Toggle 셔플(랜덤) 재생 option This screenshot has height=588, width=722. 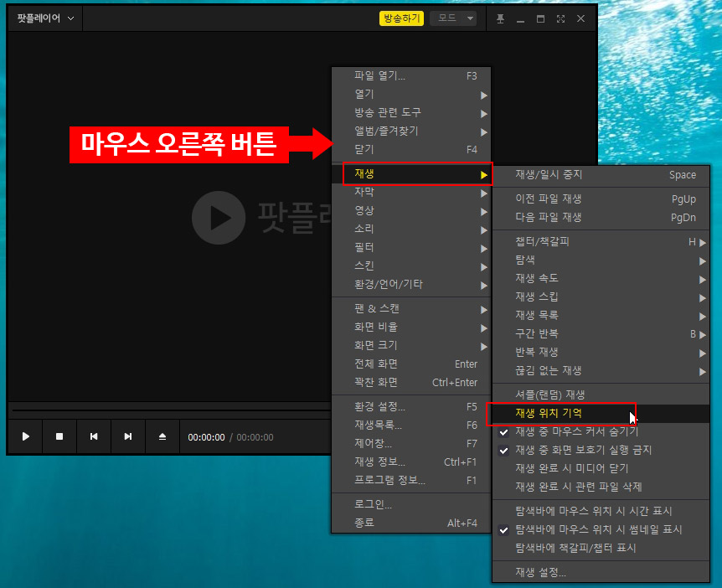click(601, 395)
